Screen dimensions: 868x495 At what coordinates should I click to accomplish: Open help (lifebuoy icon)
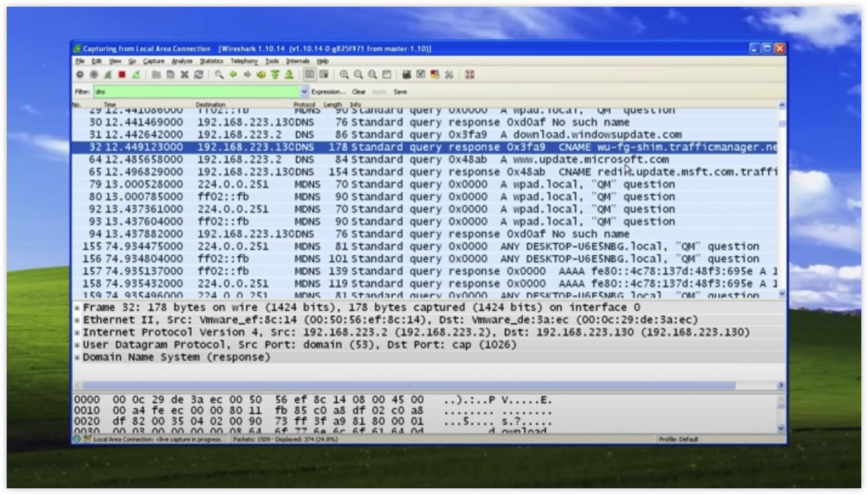pyautogui.click(x=469, y=75)
